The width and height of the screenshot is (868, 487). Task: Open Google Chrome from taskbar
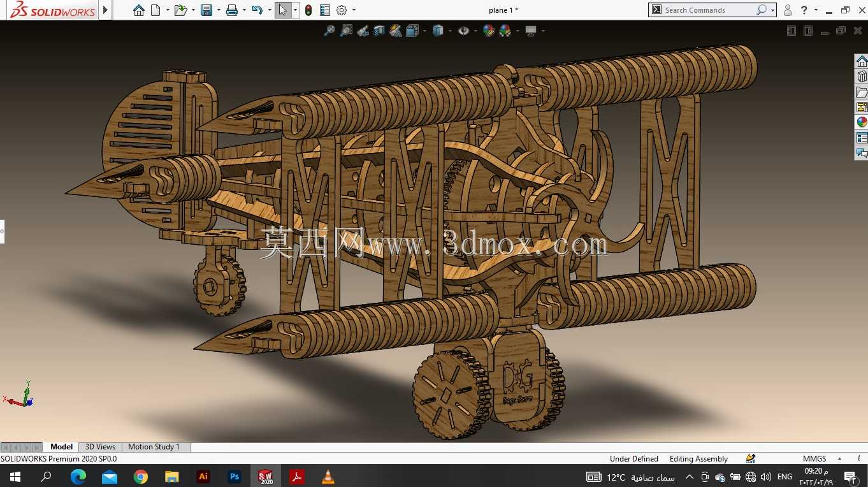141,477
